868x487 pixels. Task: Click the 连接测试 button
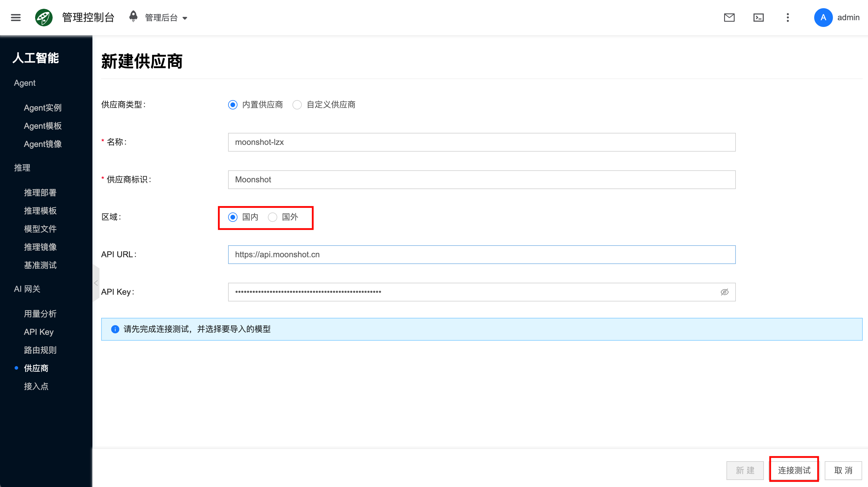[x=794, y=470]
